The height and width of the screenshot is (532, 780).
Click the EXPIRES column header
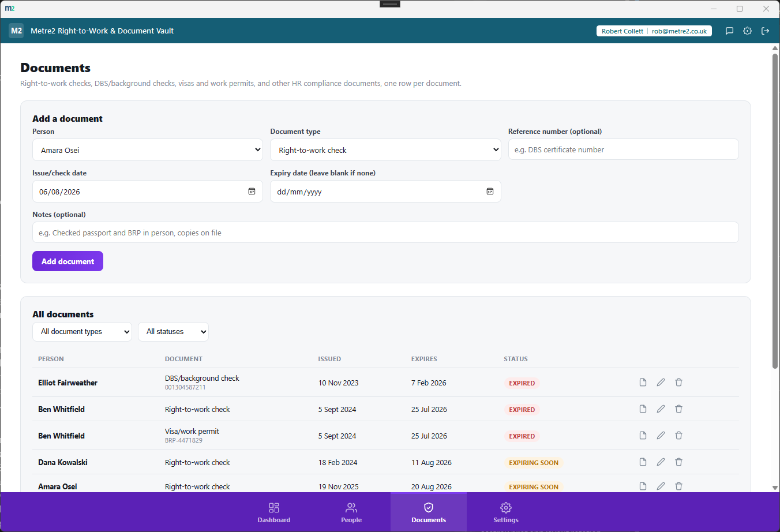pyautogui.click(x=424, y=359)
